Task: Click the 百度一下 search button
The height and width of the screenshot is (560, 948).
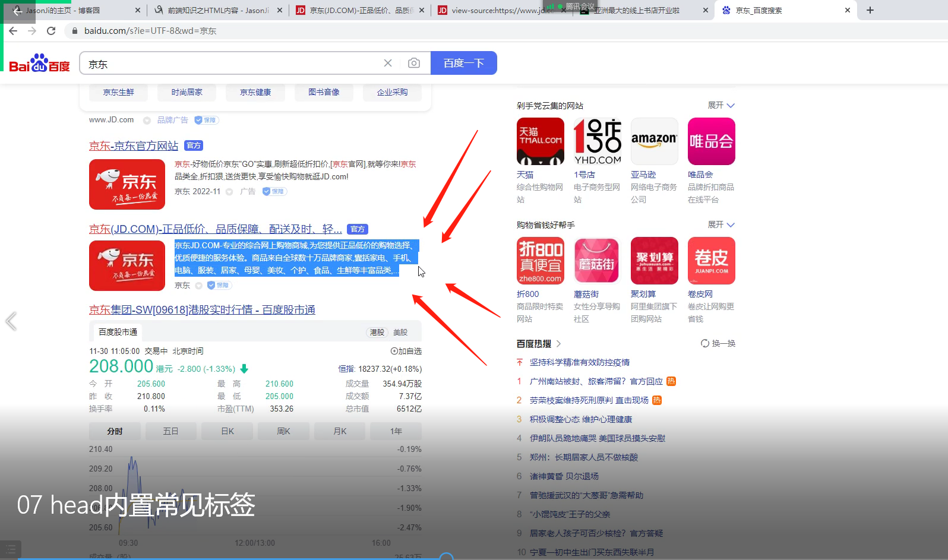Action: 464,63
